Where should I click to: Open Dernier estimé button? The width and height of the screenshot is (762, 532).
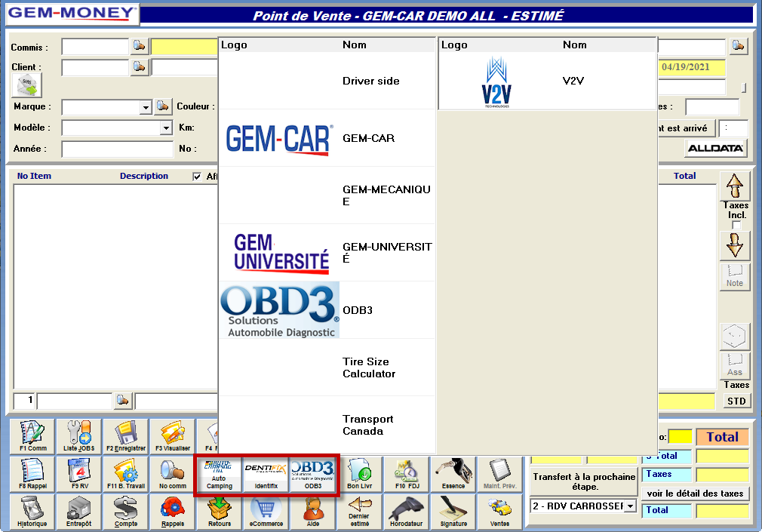click(360, 512)
